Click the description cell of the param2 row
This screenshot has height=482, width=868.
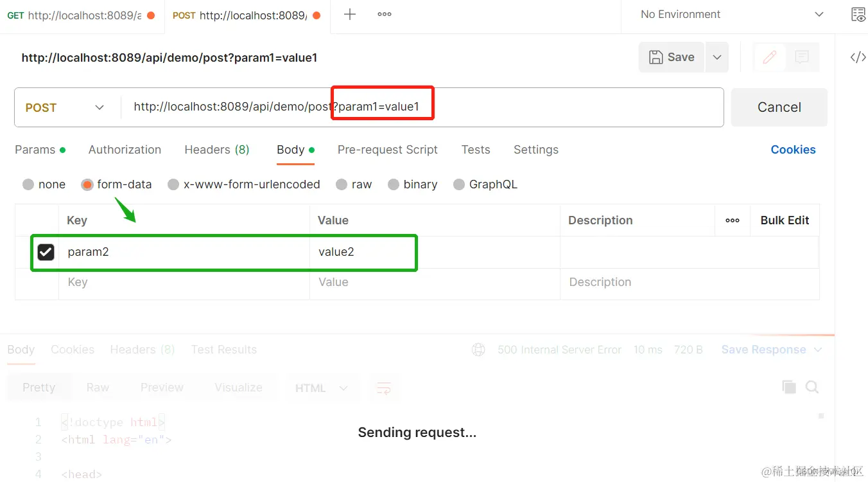pyautogui.click(x=690, y=252)
